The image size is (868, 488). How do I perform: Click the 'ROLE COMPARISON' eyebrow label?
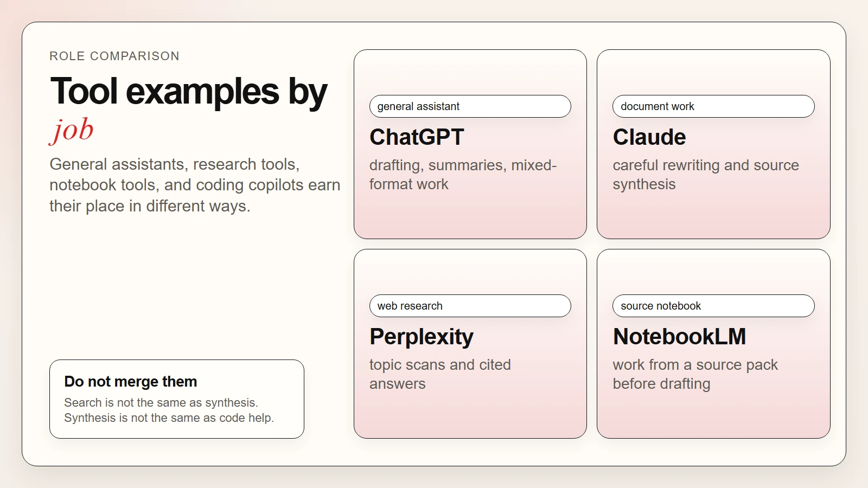click(114, 56)
